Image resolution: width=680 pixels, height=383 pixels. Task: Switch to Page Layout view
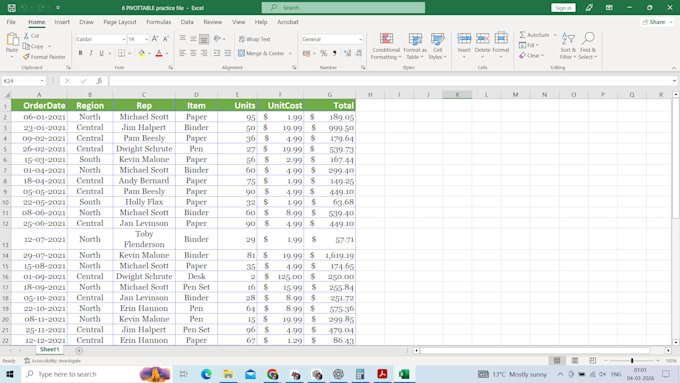coord(575,360)
